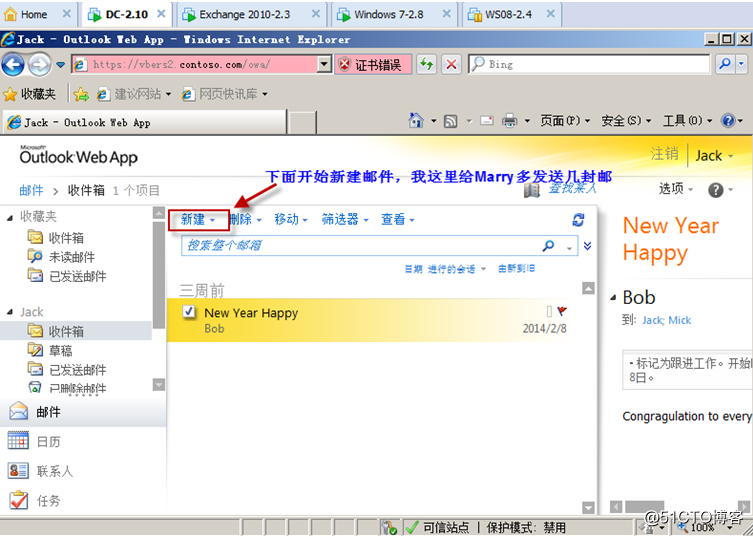
Task: Click add to favorites bar star icon
Action: coord(82,95)
